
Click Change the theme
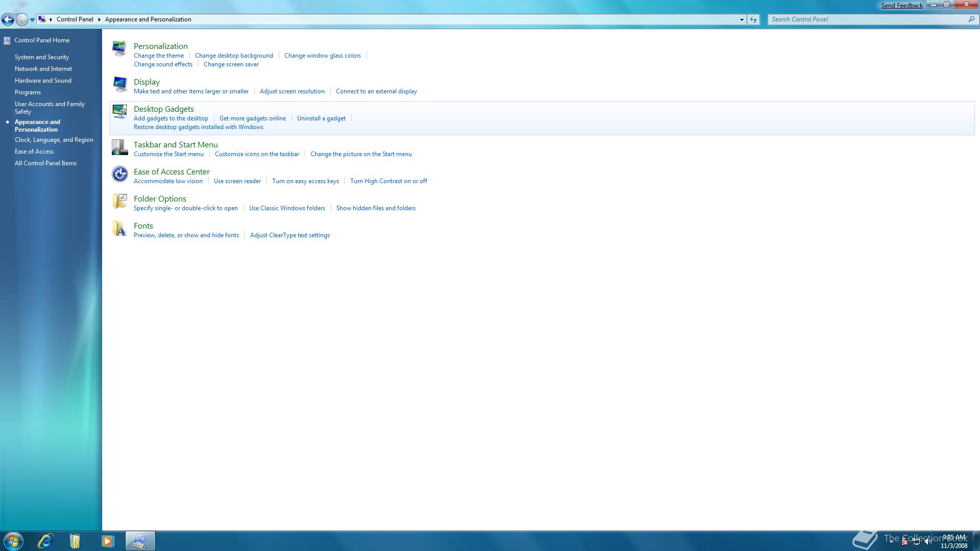pyautogui.click(x=159, y=56)
